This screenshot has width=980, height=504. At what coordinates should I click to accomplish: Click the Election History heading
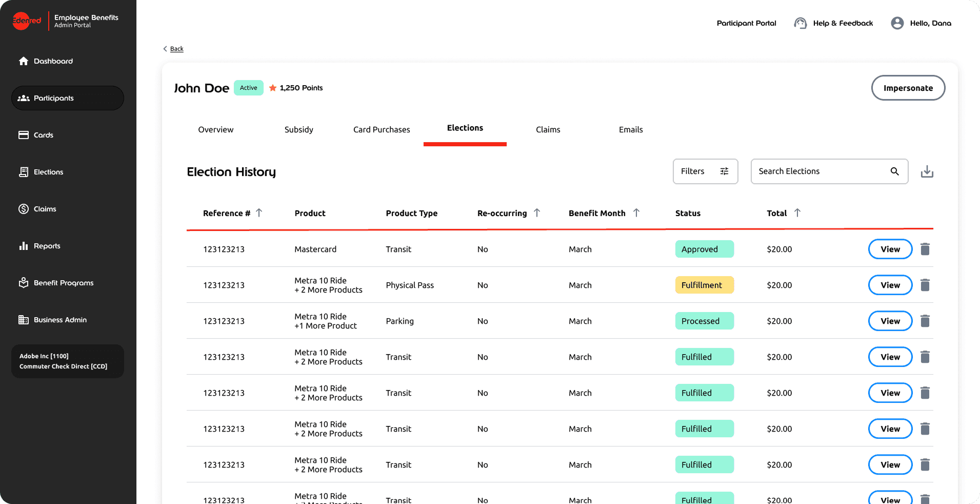pyautogui.click(x=231, y=172)
